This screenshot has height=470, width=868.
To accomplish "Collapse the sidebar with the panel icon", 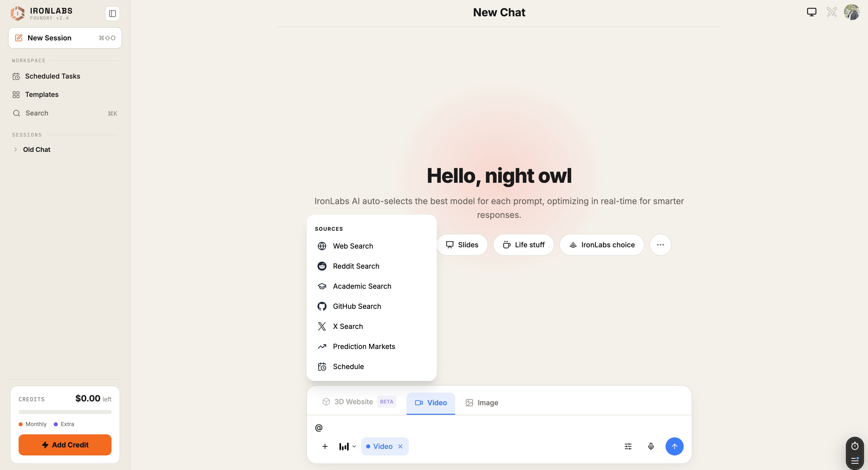I will click(x=113, y=14).
